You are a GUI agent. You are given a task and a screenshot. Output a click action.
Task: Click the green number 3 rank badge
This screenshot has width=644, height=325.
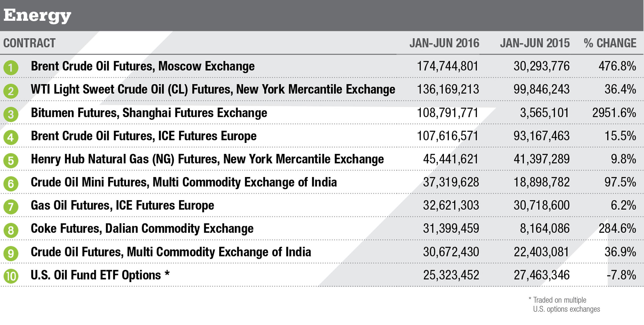[x=11, y=114]
